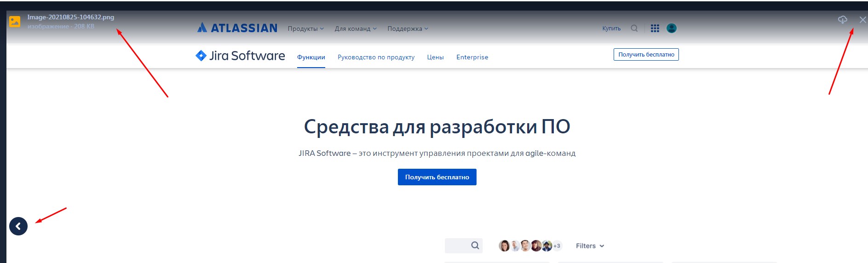
Task: Expand the Продукты dropdown
Action: (306, 29)
